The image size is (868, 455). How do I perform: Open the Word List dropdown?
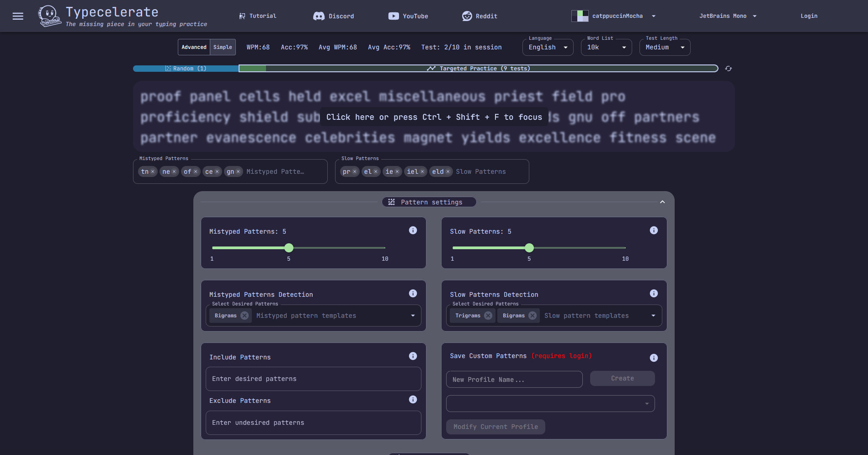[x=606, y=47]
